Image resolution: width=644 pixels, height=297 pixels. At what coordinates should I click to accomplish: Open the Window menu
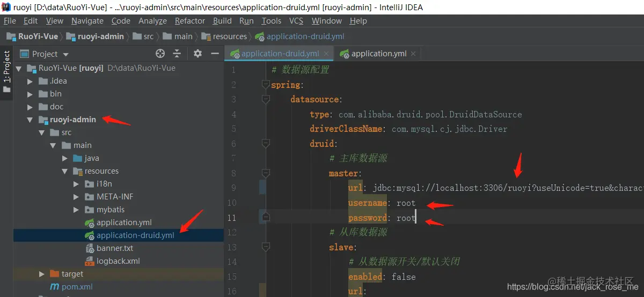pyautogui.click(x=326, y=21)
